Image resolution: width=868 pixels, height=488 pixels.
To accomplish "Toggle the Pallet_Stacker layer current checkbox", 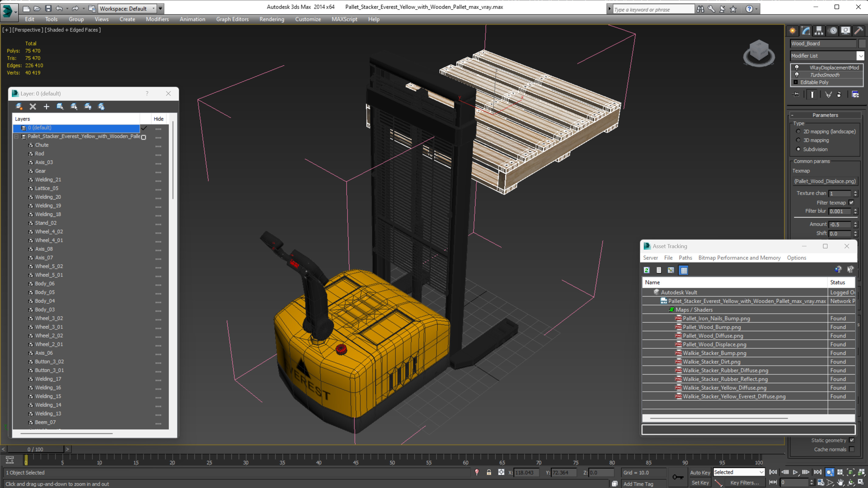I will click(x=144, y=137).
